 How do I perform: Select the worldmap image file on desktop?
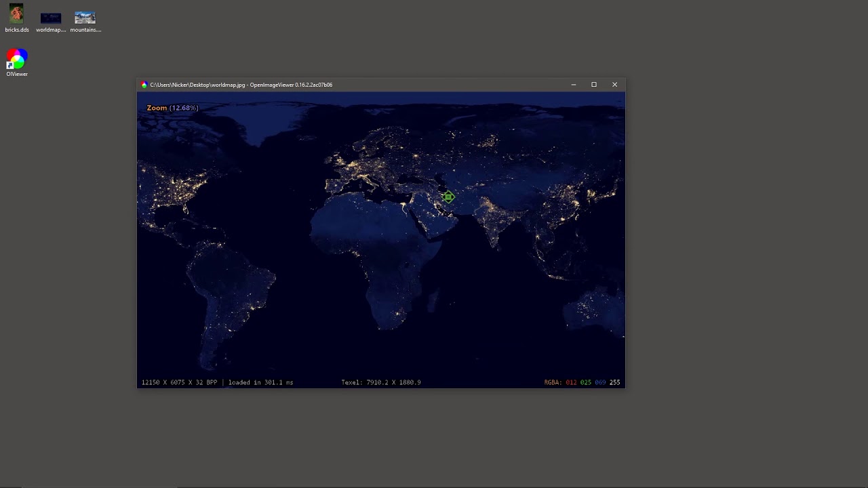pos(51,18)
